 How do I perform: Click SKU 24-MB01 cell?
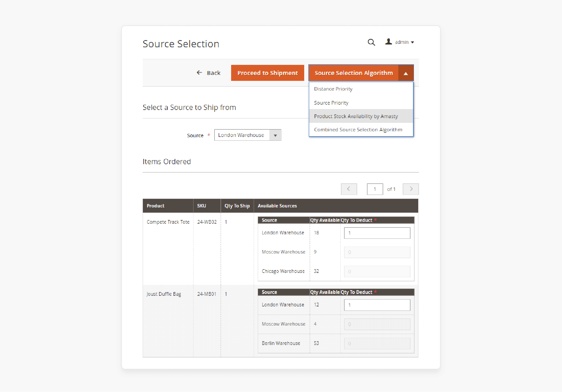point(207,294)
